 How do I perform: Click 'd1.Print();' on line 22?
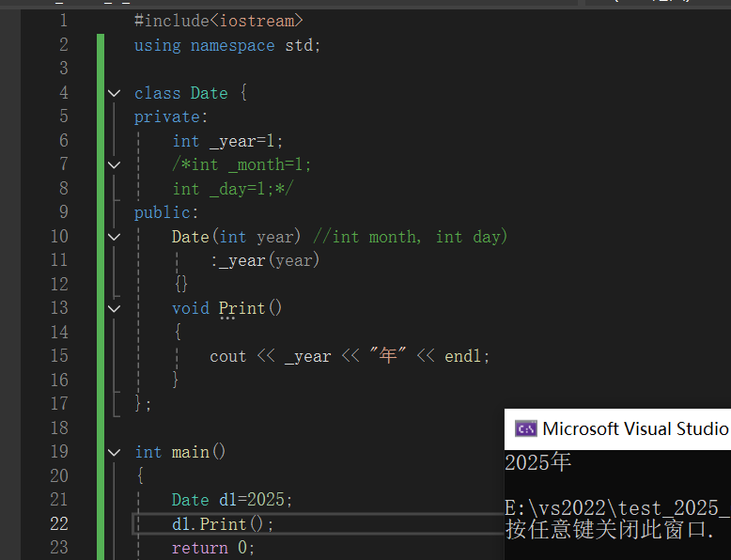coord(223,524)
